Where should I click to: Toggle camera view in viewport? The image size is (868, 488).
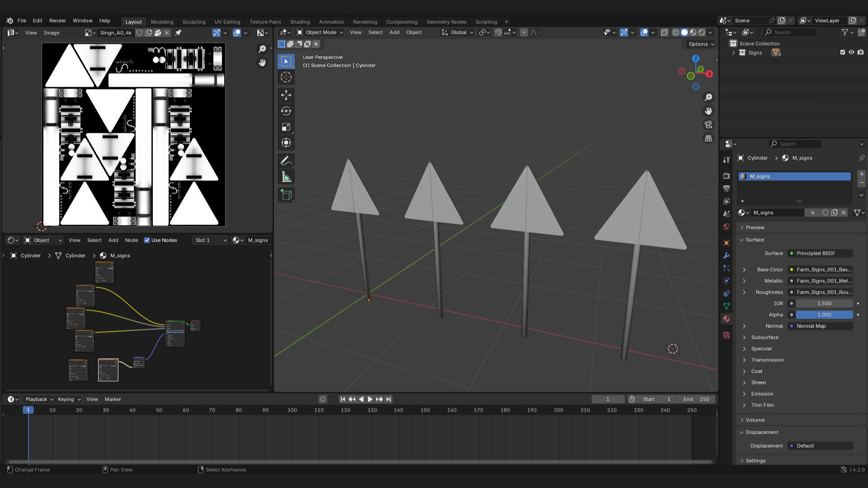(x=708, y=125)
